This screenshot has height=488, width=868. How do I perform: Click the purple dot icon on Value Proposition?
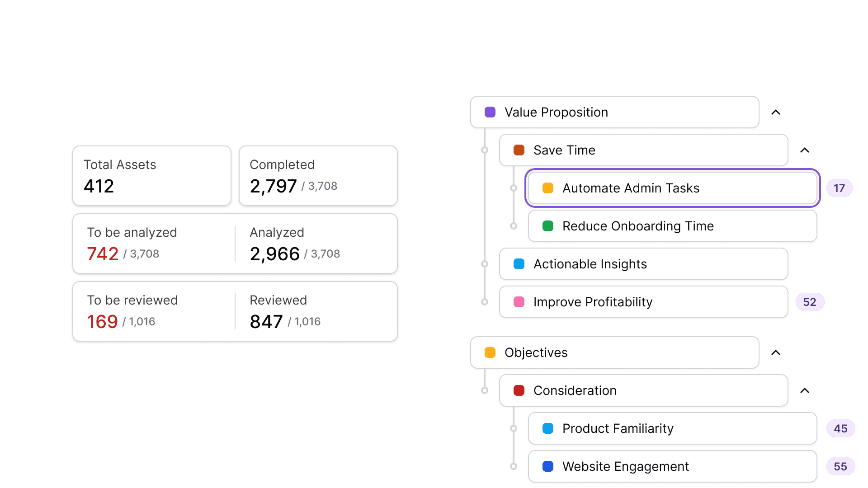point(490,112)
